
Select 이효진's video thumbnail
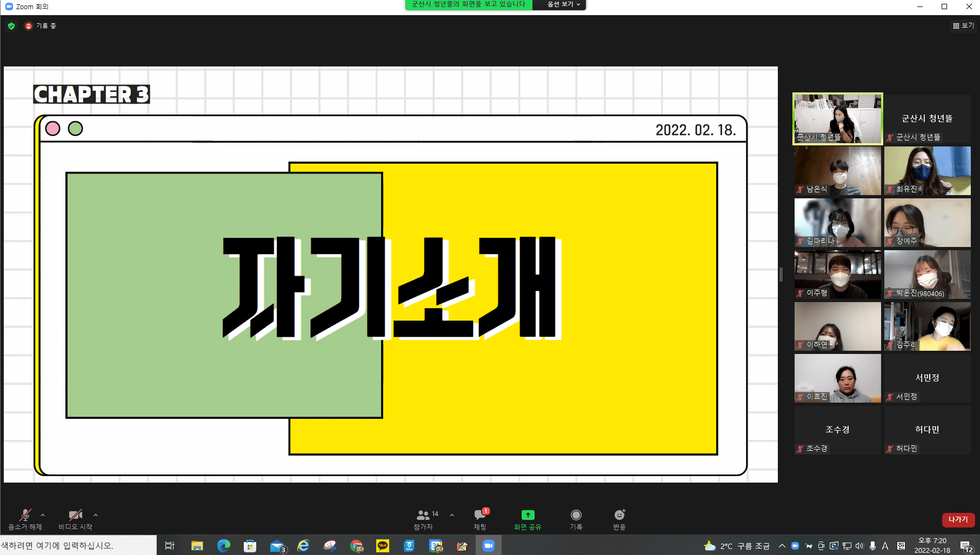(838, 378)
